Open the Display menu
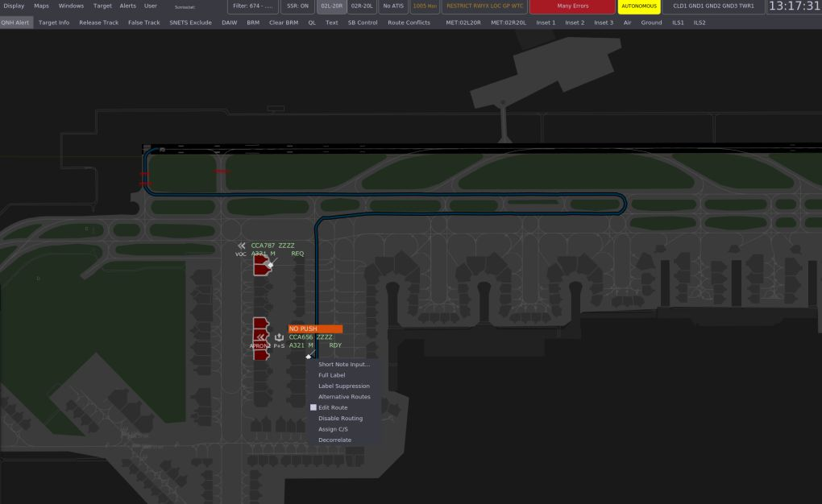The image size is (822, 504). (x=12, y=6)
